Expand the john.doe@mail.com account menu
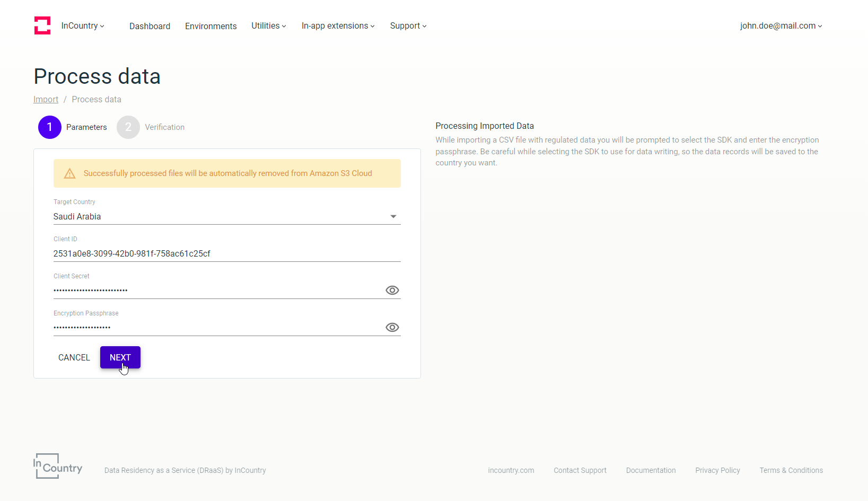Image resolution: width=868 pixels, height=501 pixels. tap(781, 26)
